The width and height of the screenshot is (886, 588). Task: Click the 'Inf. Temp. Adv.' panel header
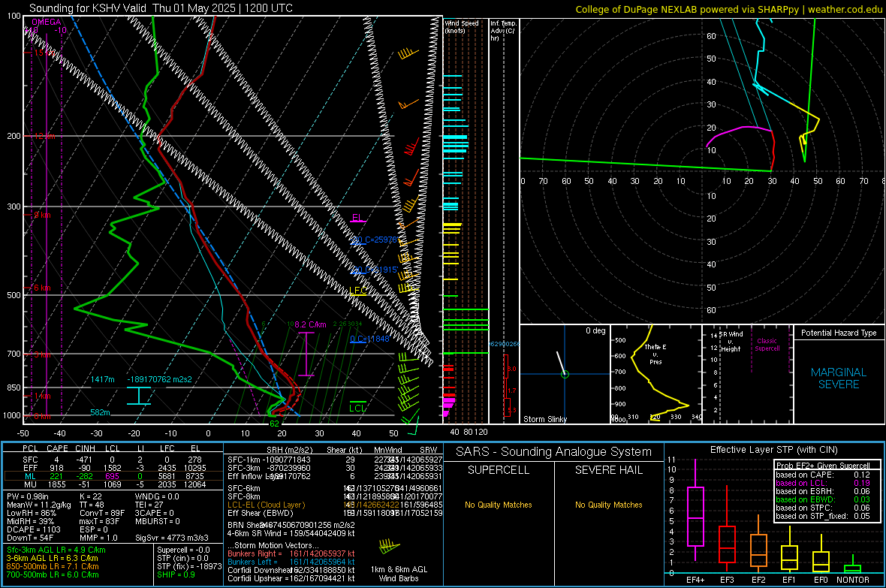(504, 31)
